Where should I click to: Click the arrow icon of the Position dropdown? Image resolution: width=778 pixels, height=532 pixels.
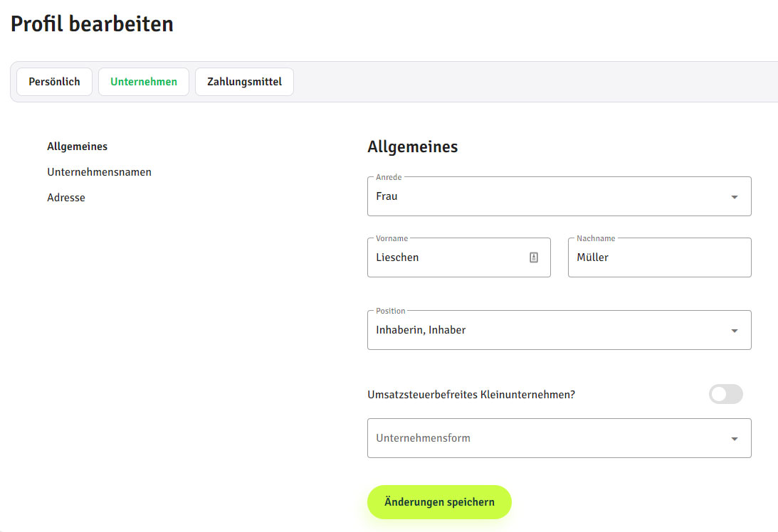(734, 331)
